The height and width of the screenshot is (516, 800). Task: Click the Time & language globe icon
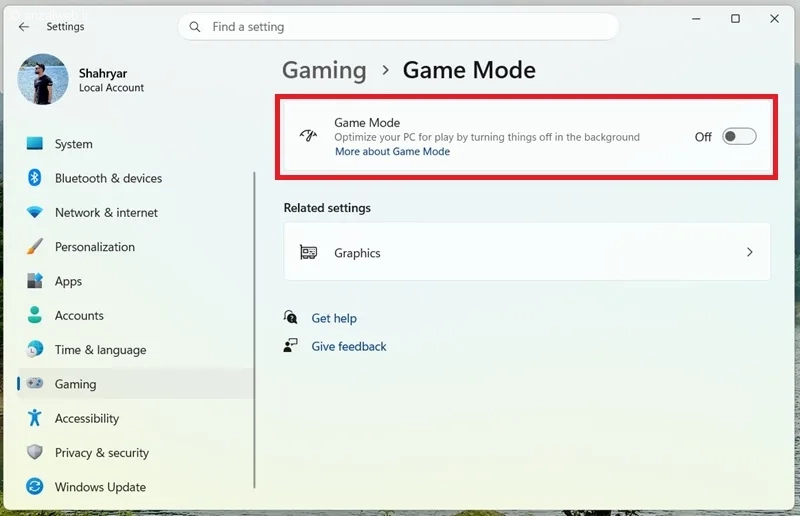[35, 349]
